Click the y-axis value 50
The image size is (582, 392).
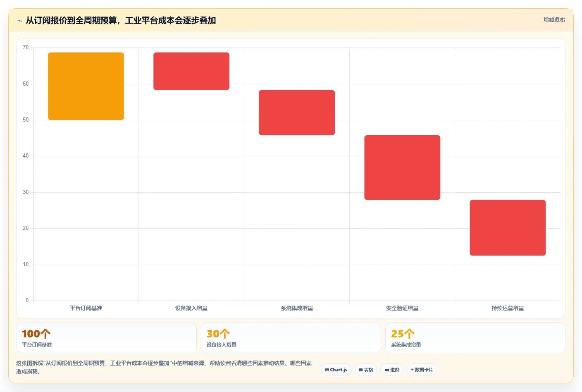(x=26, y=120)
